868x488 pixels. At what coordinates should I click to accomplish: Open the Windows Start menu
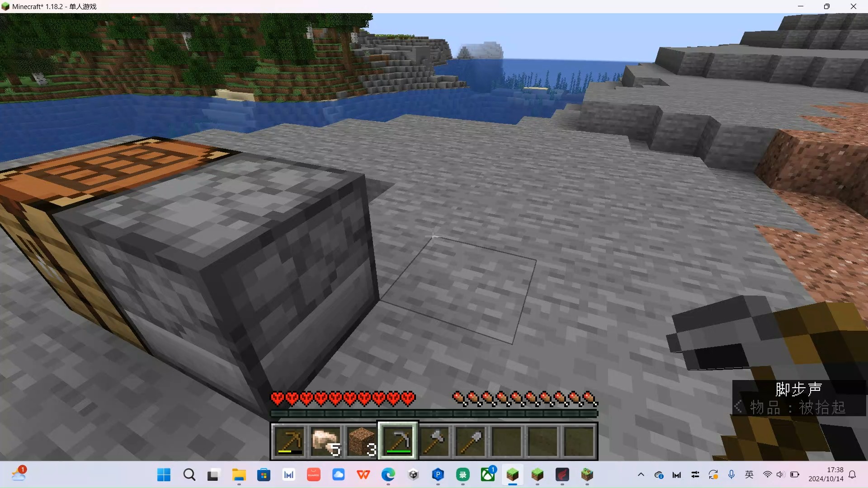coord(164,475)
